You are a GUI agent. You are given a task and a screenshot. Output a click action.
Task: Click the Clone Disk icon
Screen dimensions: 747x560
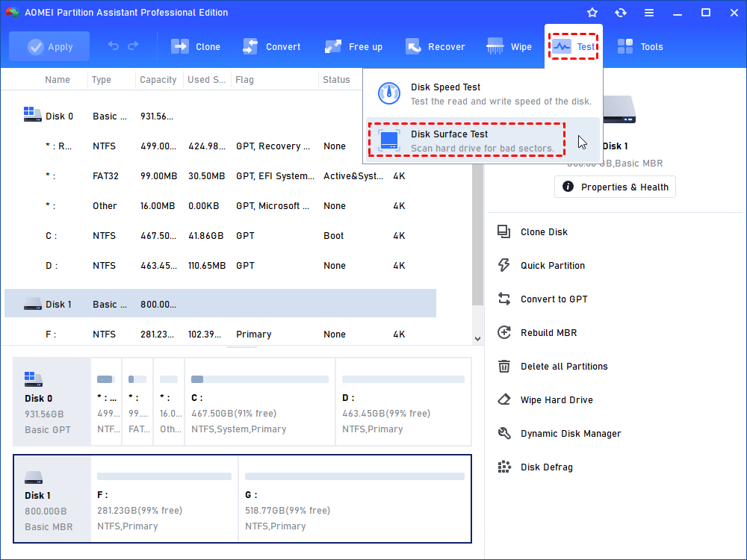click(x=504, y=232)
